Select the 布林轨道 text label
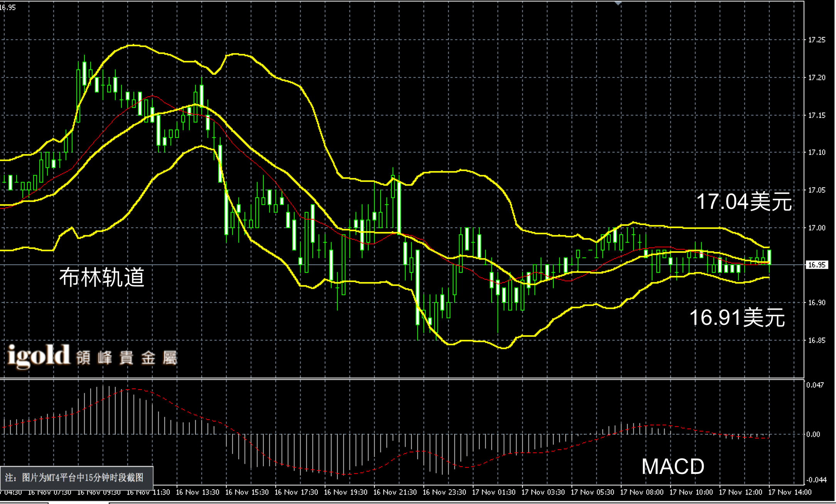836x504 pixels. click(x=102, y=277)
